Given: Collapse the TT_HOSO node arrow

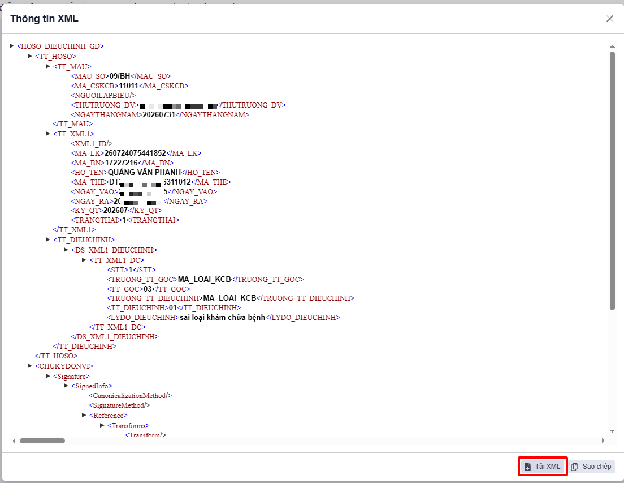Looking at the screenshot, I should click(x=30, y=56).
